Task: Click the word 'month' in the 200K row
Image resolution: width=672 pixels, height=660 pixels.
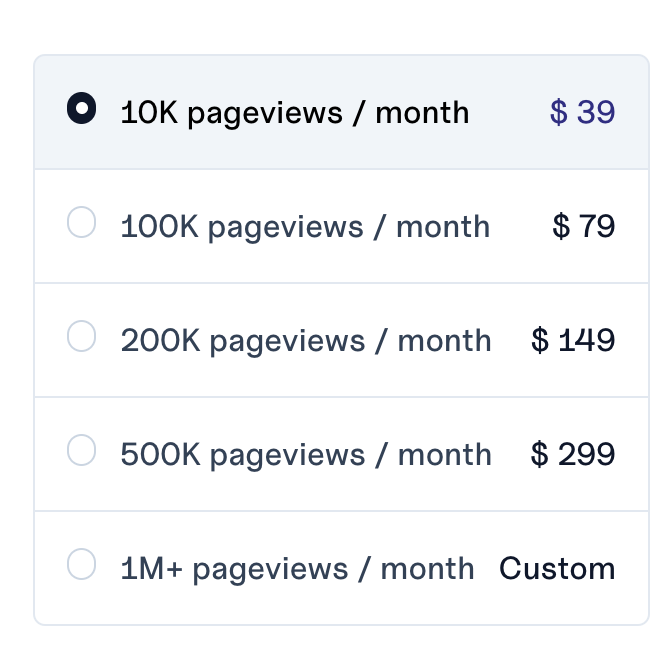Action: click(x=444, y=341)
